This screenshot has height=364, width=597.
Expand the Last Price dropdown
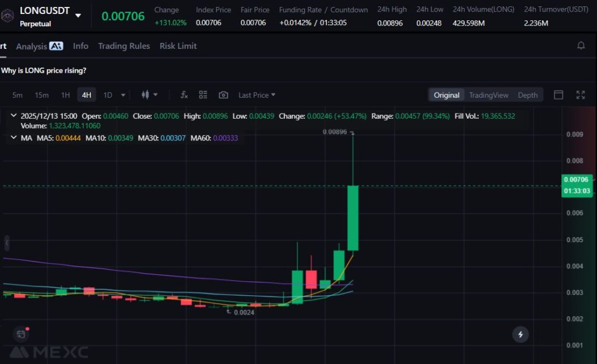[x=257, y=95]
